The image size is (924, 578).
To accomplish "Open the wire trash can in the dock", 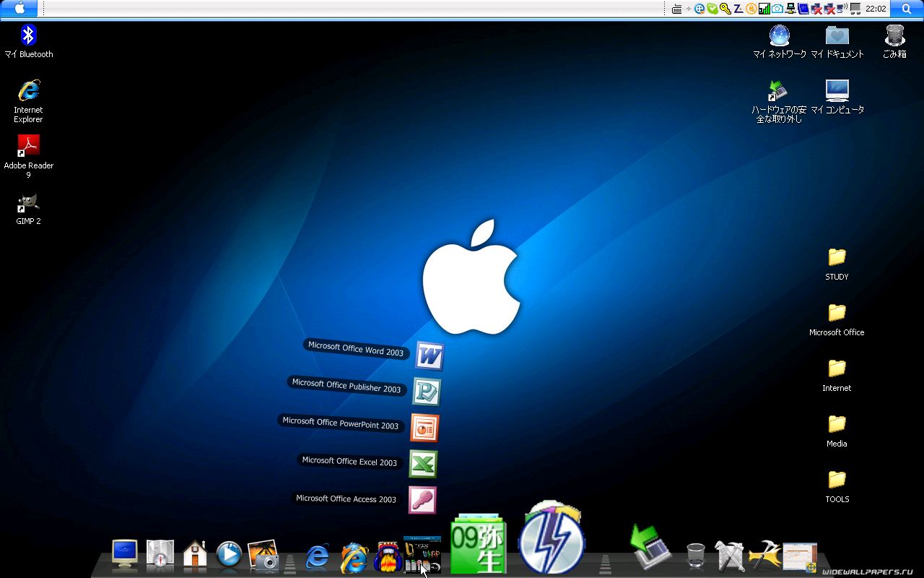I will point(696,556).
